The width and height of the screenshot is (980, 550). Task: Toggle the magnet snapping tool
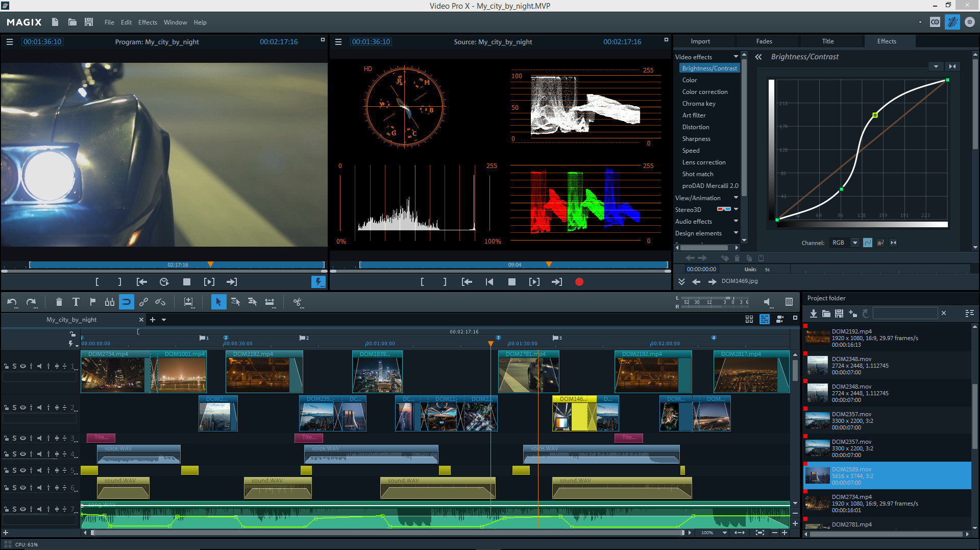point(126,302)
